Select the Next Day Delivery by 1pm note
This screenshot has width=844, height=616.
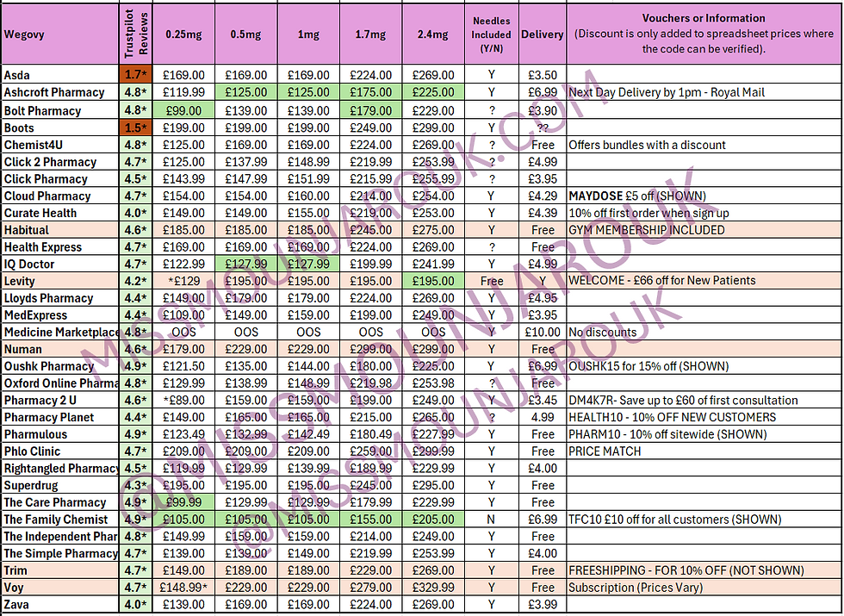point(704,92)
